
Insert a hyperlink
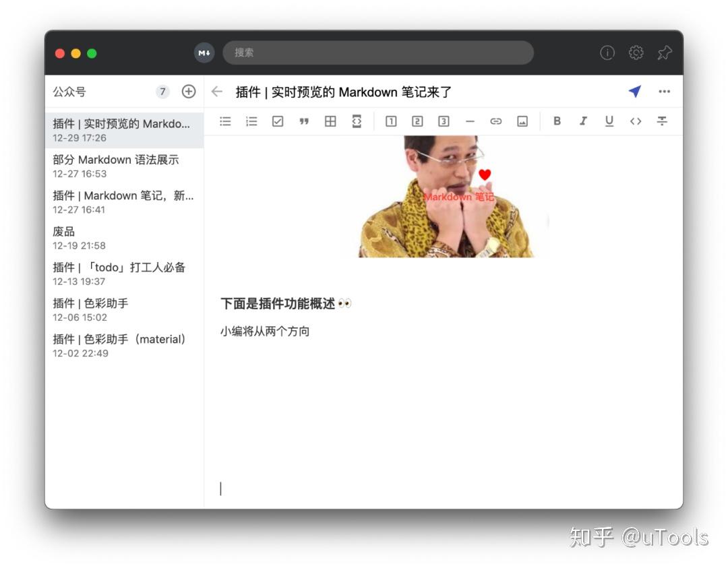coord(496,121)
